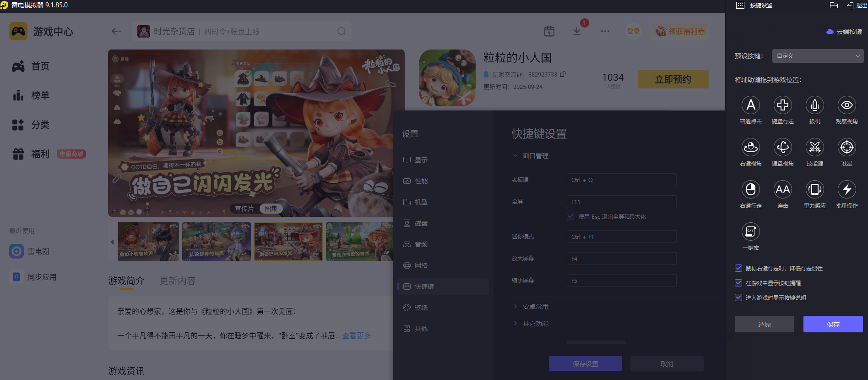Open 壁纸 settings category
The image size is (868, 380).
tap(443, 308)
